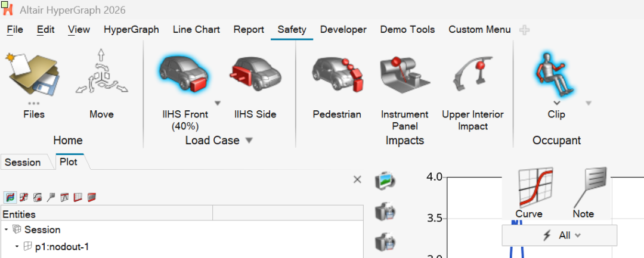The width and height of the screenshot is (644, 258).
Task: Switch to the Demo Tools ribbon
Action: [407, 30]
